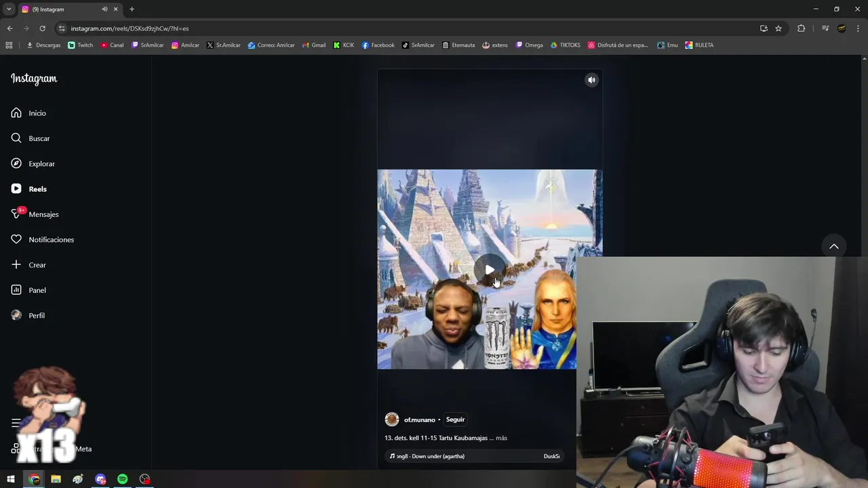This screenshot has height=488, width=868.
Task: Open Notificaciones in Instagram sidebar
Action: 42,239
